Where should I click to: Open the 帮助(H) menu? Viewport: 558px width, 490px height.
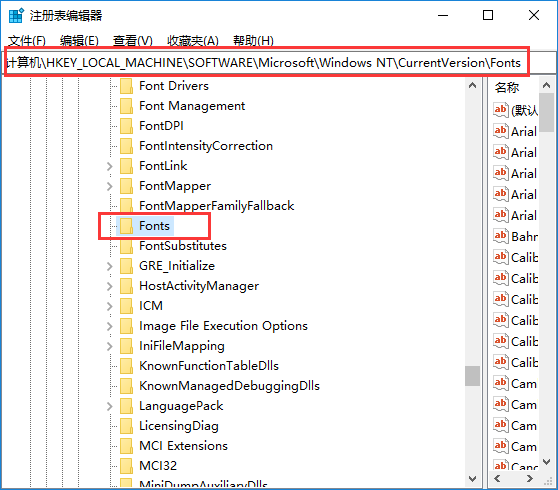pyautogui.click(x=253, y=41)
